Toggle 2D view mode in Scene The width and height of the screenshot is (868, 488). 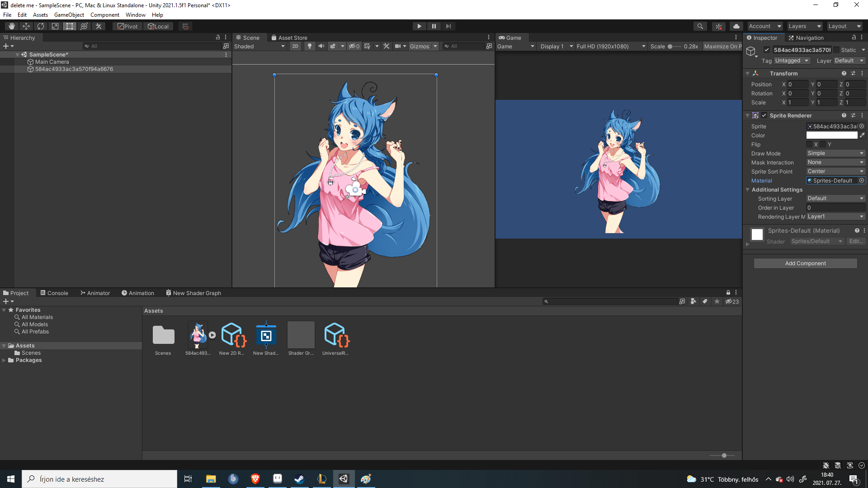coord(295,46)
